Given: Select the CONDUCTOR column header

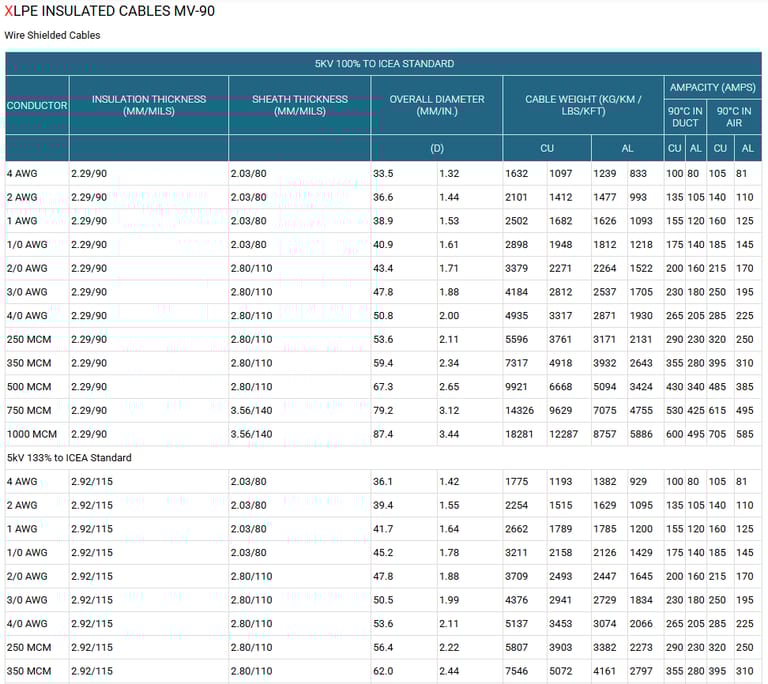Looking at the screenshot, I should 37,105.
